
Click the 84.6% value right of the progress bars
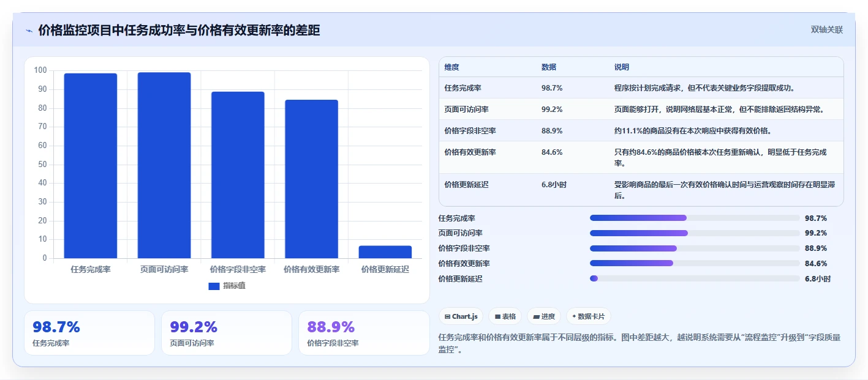coord(816,263)
